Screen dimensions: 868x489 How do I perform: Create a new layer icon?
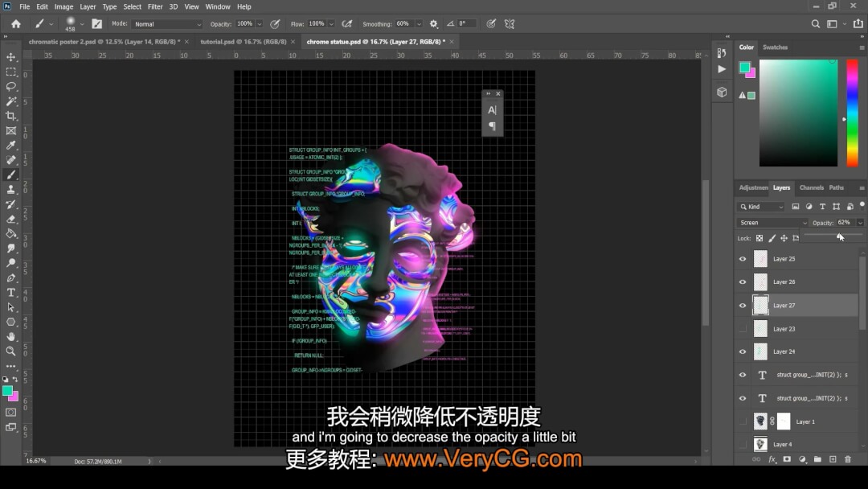[x=833, y=459]
